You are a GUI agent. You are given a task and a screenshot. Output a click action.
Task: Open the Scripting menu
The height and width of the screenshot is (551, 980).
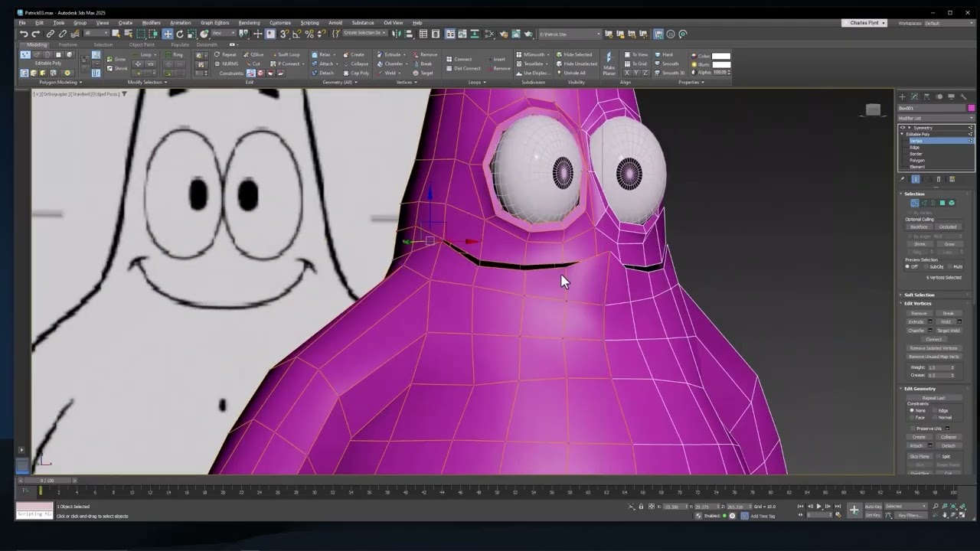pyautogui.click(x=309, y=23)
